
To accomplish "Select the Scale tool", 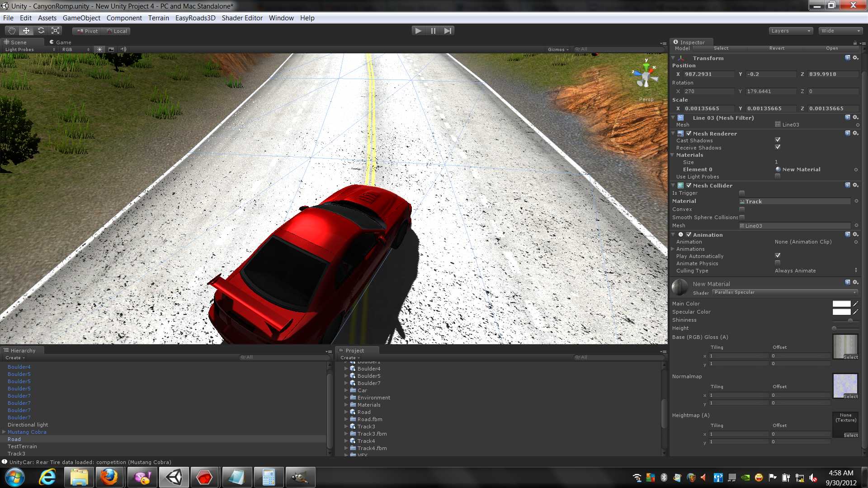I will click(x=56, y=31).
